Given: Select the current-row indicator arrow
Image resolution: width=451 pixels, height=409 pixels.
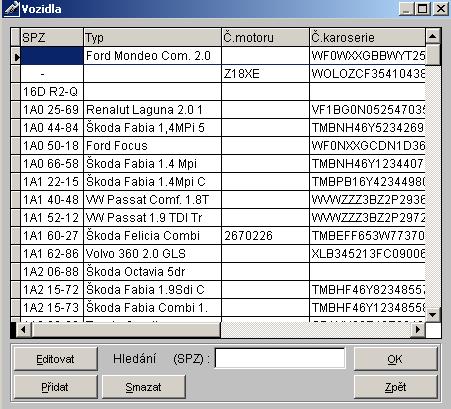Looking at the screenshot, I should tap(16, 56).
